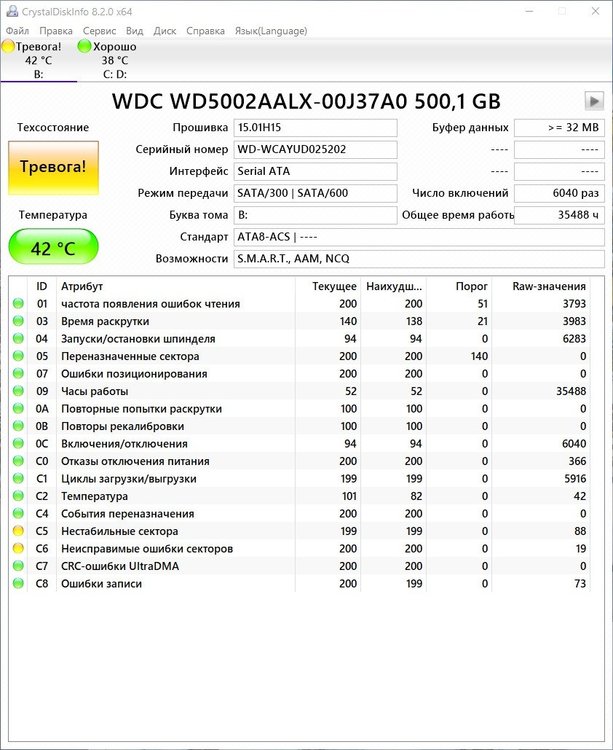
Task: Click the Буква тома field B:
Action: [x=315, y=215]
